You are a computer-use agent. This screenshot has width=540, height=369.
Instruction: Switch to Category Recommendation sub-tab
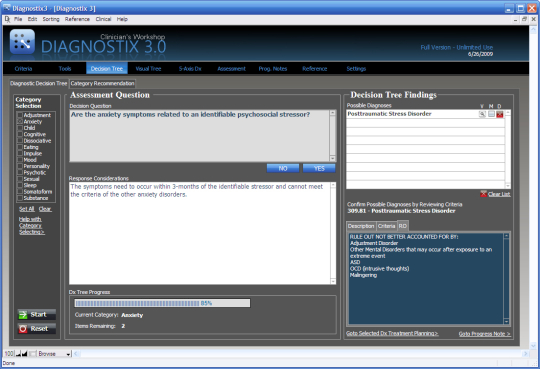[x=102, y=83]
